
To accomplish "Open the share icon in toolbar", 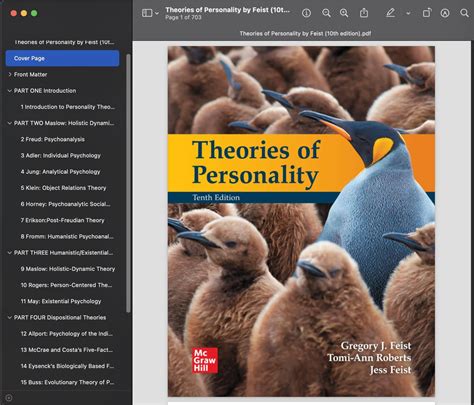I will 364,13.
